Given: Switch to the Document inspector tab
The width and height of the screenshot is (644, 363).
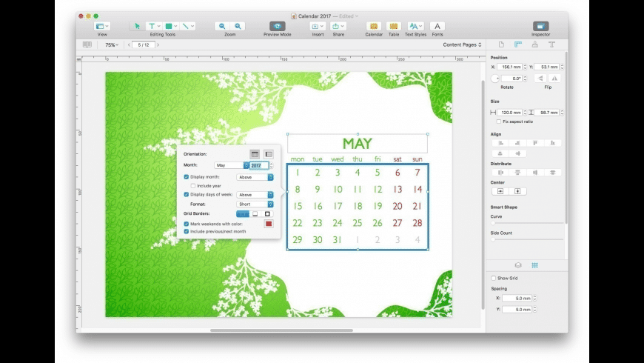Looking at the screenshot, I should tap(501, 44).
